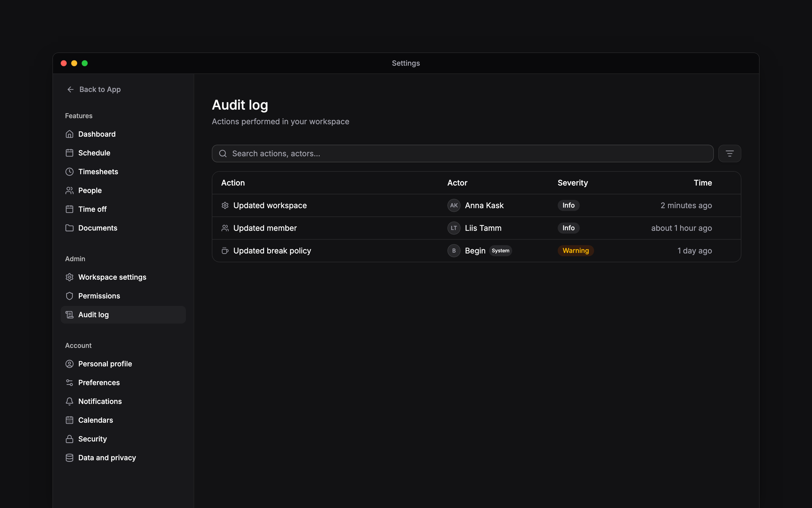Image resolution: width=812 pixels, height=508 pixels.
Task: Click the users icon on the Updated member row
Action: (225, 228)
